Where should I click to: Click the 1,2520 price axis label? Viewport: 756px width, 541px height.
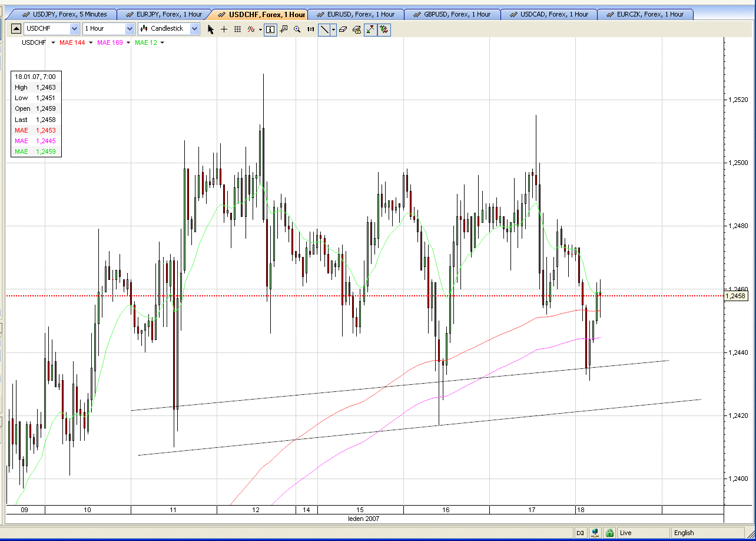(x=737, y=100)
